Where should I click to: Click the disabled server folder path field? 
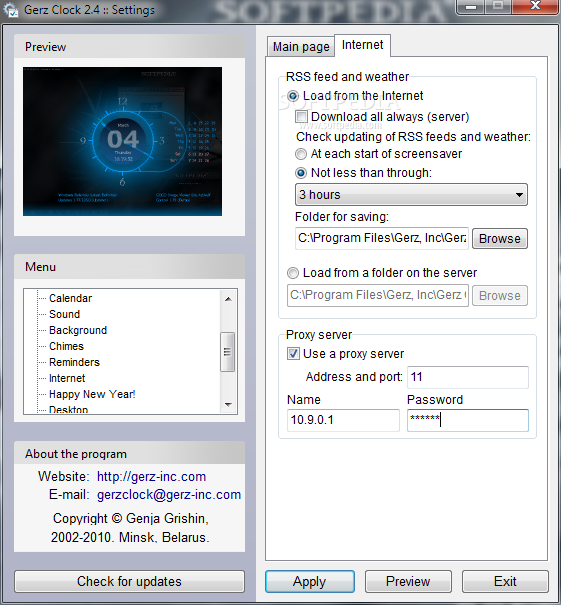378,296
